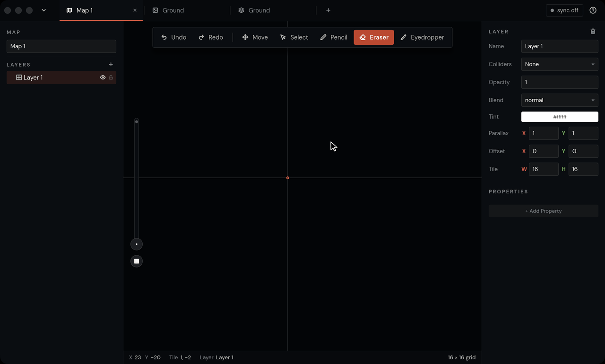Click the Offset Y field
The width and height of the screenshot is (605, 364).
coord(583,151)
